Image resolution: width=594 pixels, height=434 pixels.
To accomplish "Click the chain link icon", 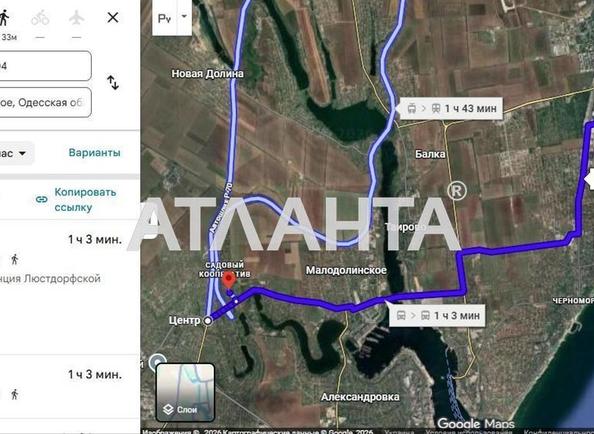I will click(42, 199).
